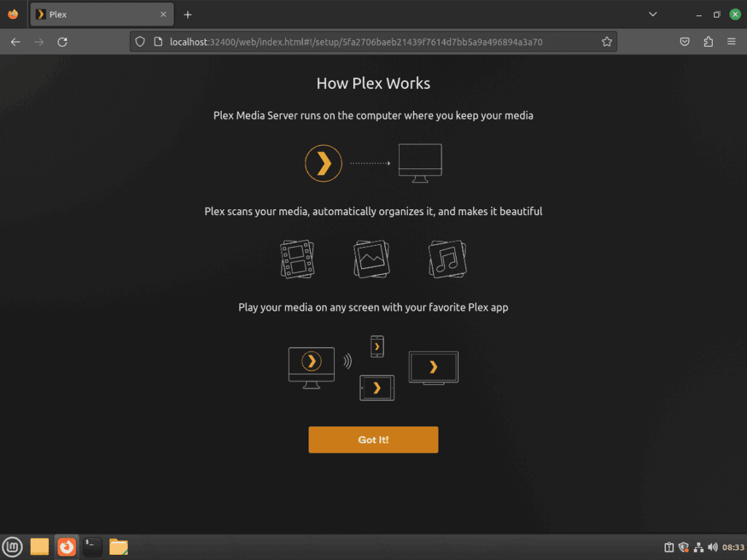Click the volume speaker icon in the tray

pos(713,547)
